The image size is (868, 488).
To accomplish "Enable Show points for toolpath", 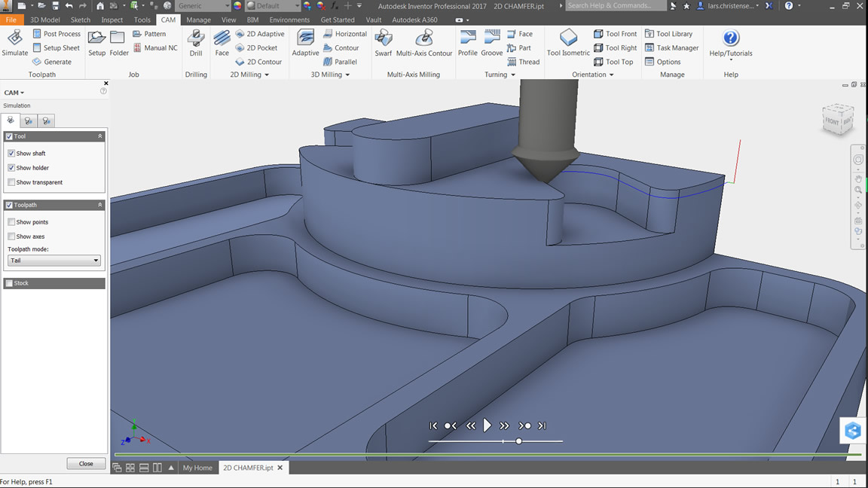I will click(11, 222).
